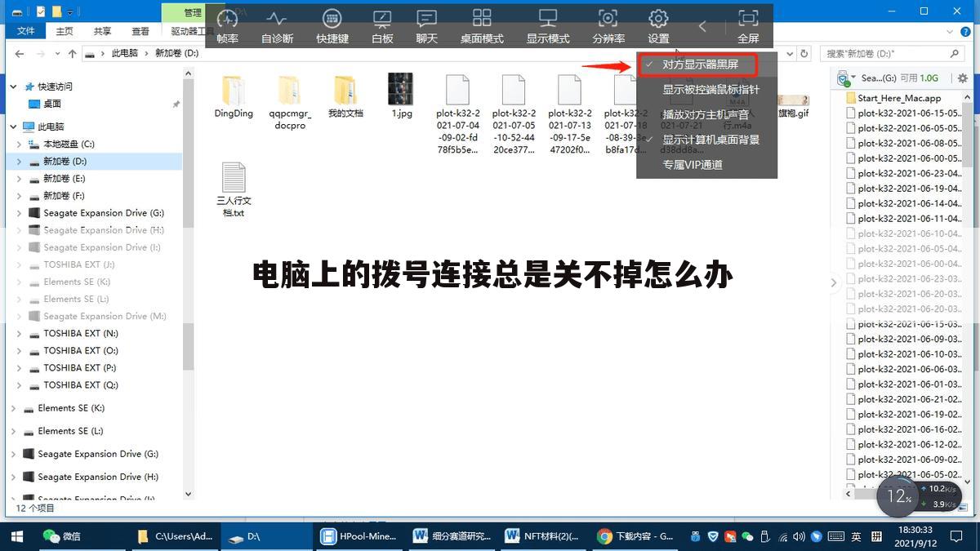This screenshot has height=551, width=980.
Task: Open the 帧率 frame rate tool
Action: [227, 24]
